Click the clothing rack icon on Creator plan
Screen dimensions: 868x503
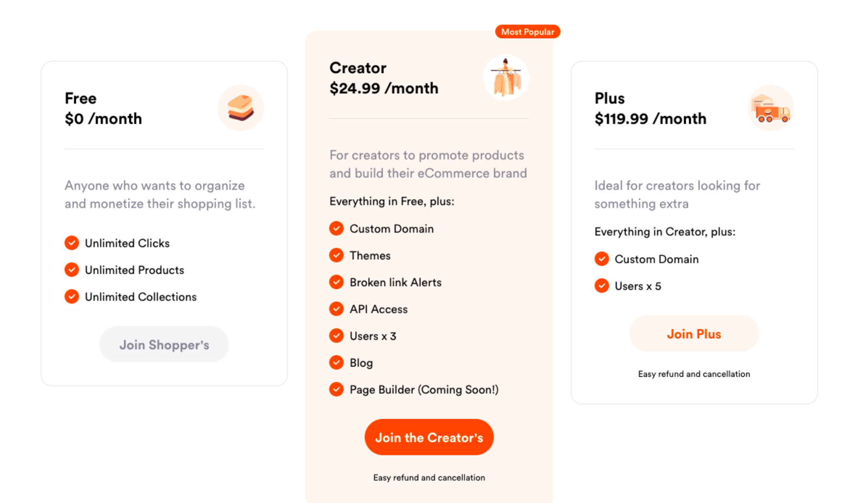pyautogui.click(x=506, y=78)
